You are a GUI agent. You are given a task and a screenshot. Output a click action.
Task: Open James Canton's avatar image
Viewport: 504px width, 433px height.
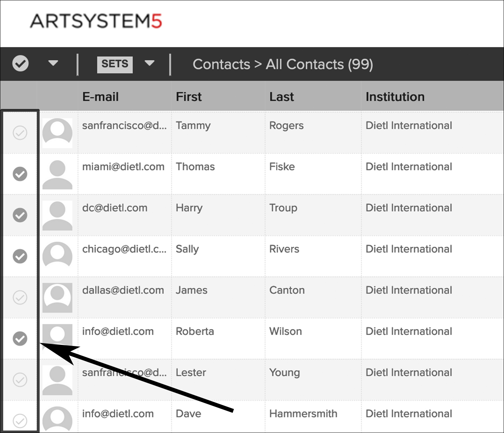(57, 298)
